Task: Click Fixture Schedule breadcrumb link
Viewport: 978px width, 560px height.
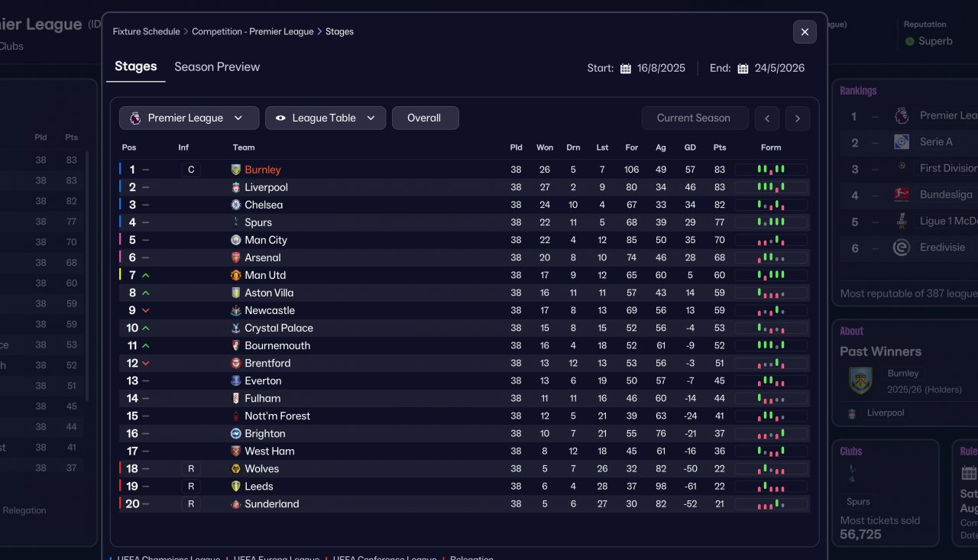Action: [146, 31]
